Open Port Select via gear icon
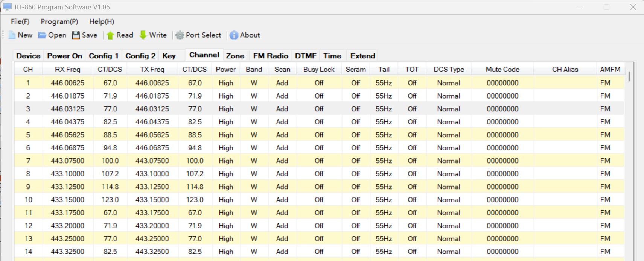The image size is (644, 261). pos(180,35)
